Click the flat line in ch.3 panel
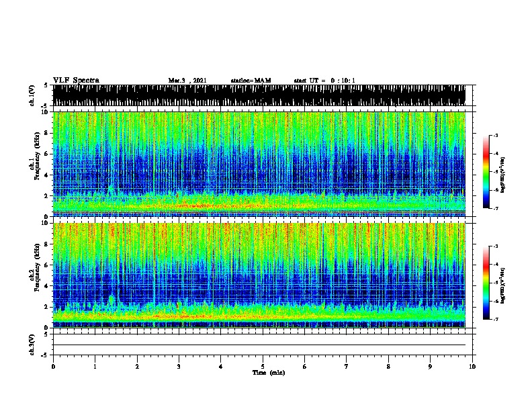The image size is (532, 411). coord(259,345)
